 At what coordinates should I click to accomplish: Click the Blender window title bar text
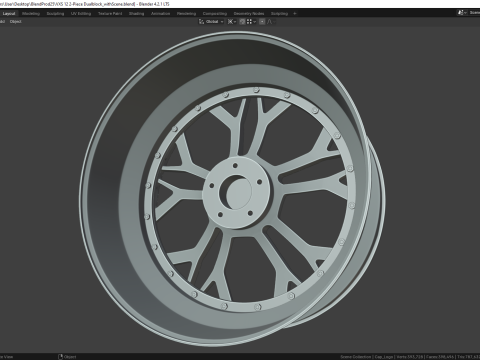click(85, 4)
